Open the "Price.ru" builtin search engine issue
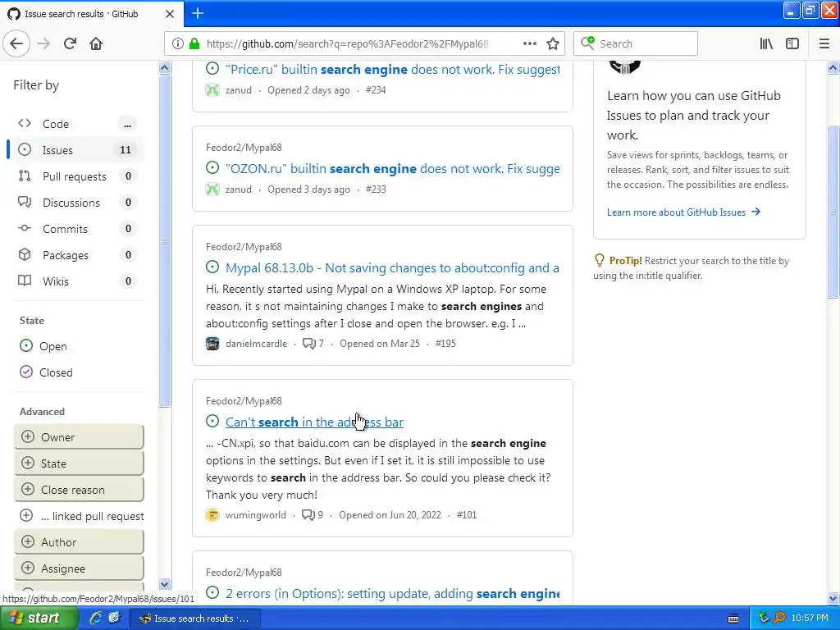 [x=393, y=69]
